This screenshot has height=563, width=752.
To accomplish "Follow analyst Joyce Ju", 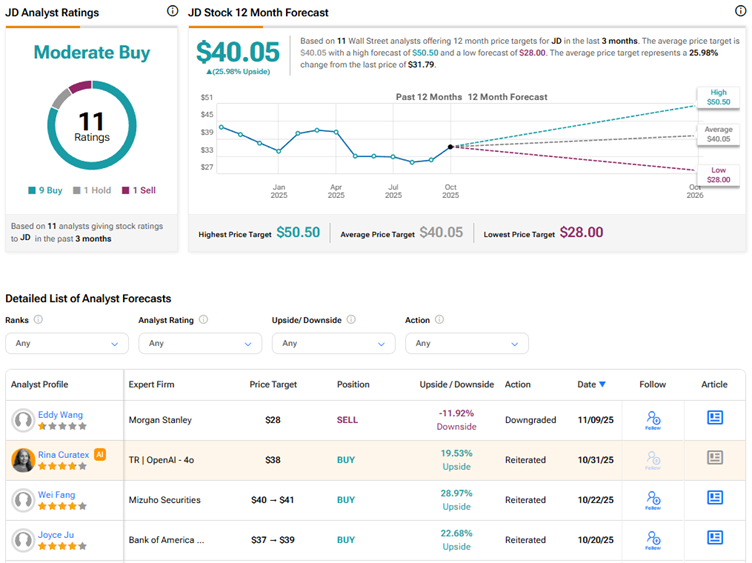I will pos(653,540).
